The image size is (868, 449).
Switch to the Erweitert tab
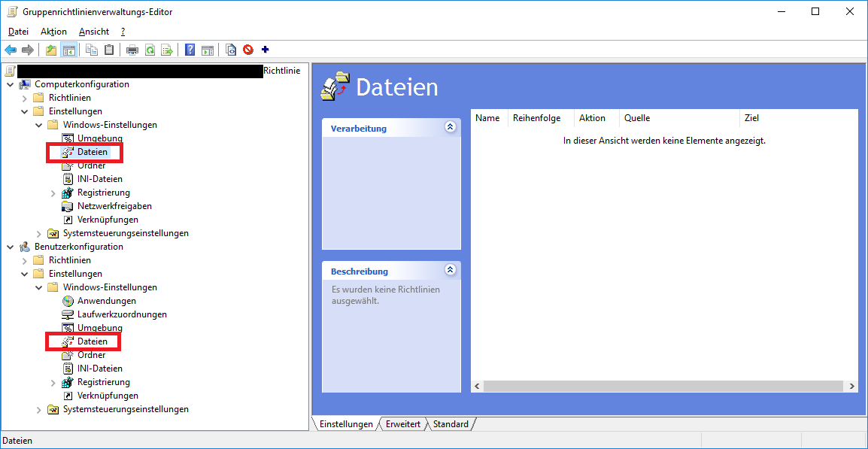(402, 424)
